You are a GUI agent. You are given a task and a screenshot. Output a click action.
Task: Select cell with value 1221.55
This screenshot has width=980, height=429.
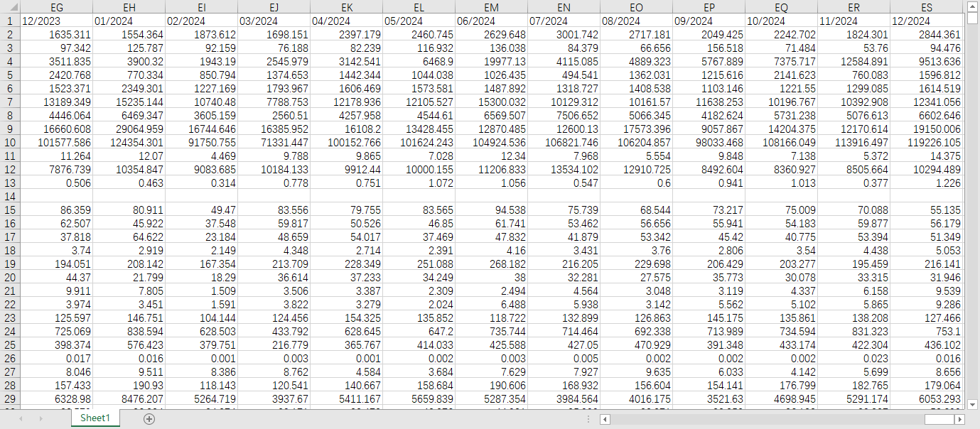781,88
